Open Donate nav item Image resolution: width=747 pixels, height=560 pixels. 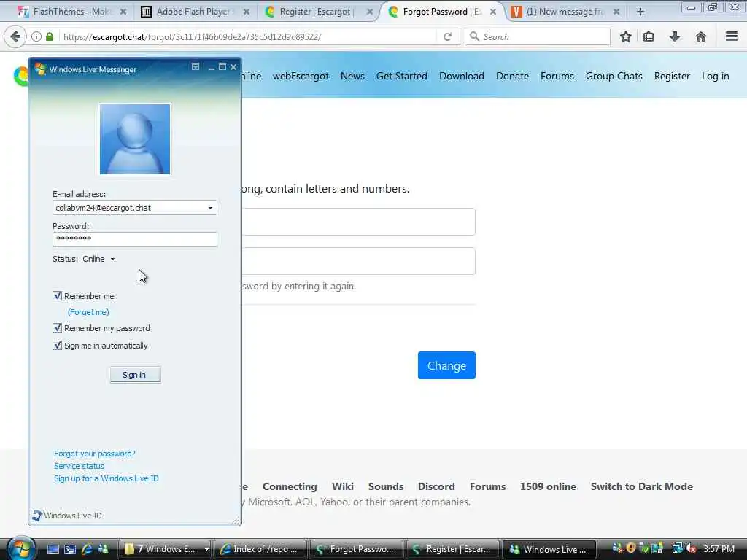click(512, 76)
